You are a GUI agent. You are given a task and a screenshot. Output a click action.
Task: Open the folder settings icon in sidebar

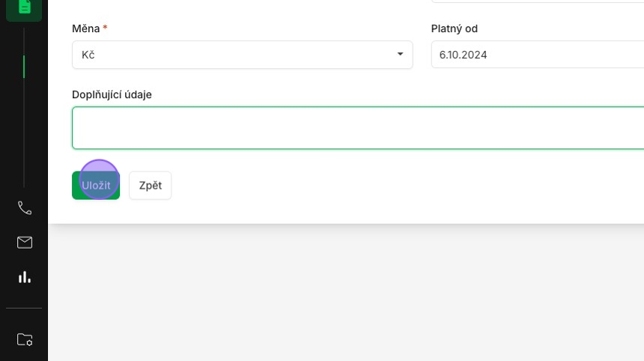[x=25, y=339]
